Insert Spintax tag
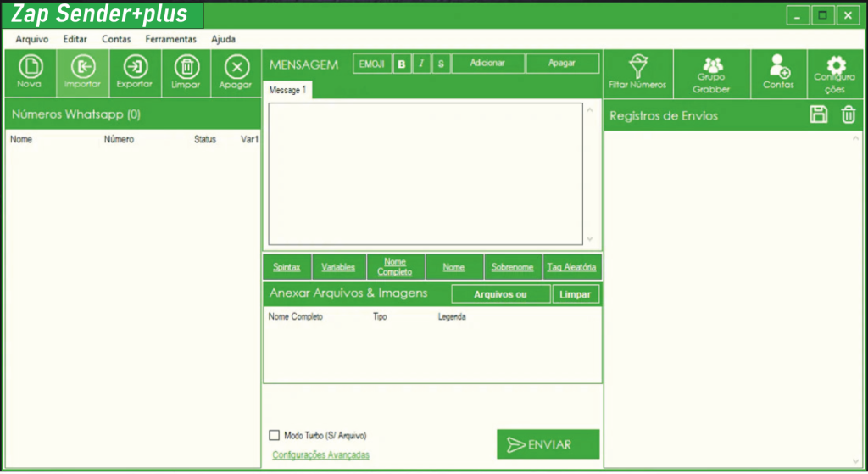 pyautogui.click(x=287, y=267)
